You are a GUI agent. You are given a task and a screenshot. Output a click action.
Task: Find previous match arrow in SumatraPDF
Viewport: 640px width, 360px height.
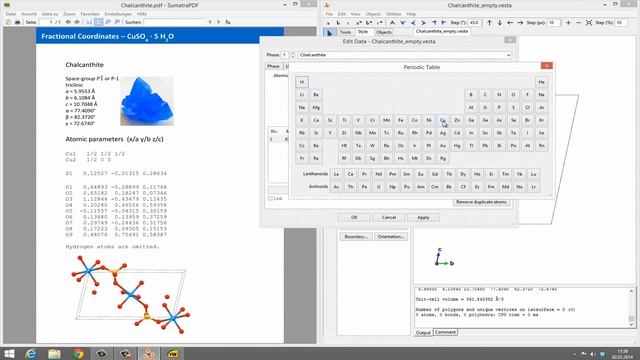coord(210,22)
